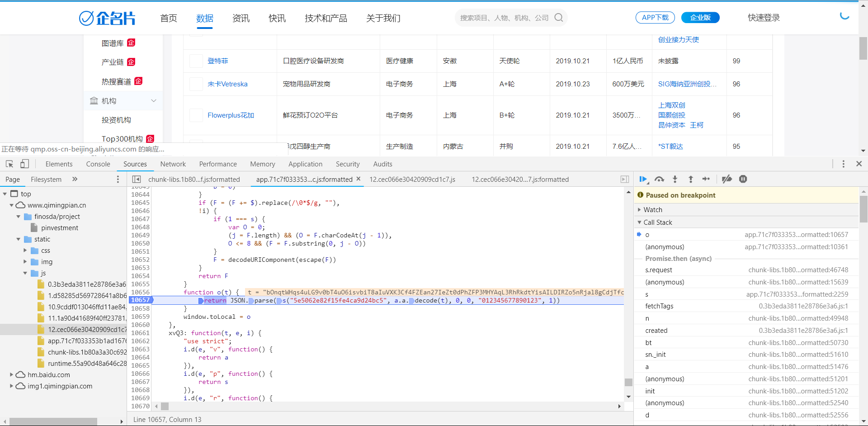868x426 pixels.
Task: Resume script execution in the debugger
Action: (x=644, y=179)
